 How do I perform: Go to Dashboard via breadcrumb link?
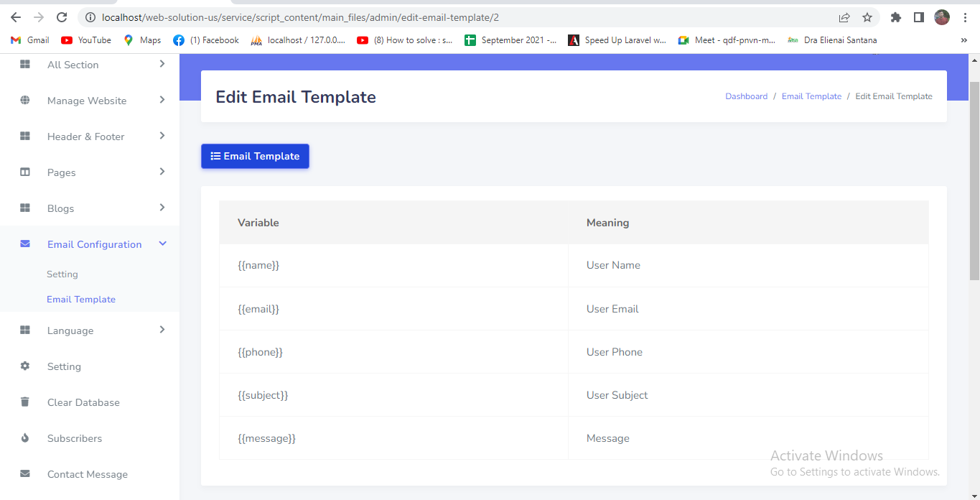click(x=746, y=96)
